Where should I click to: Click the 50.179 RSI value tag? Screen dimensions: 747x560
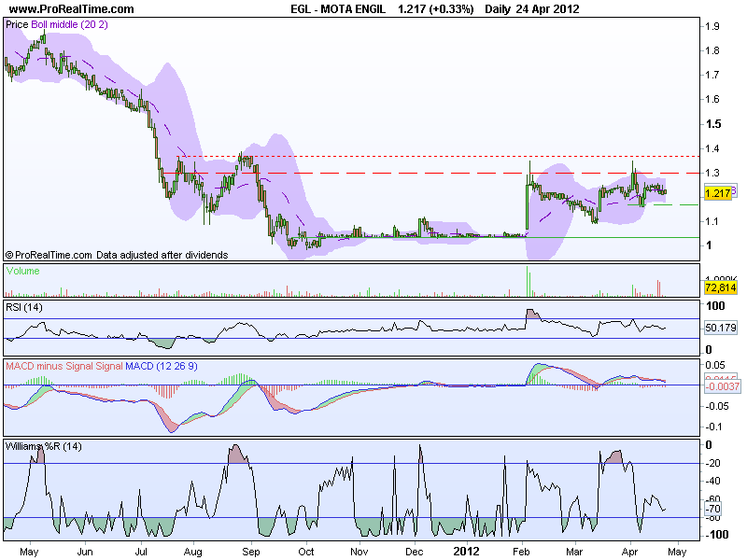pyautogui.click(x=721, y=328)
